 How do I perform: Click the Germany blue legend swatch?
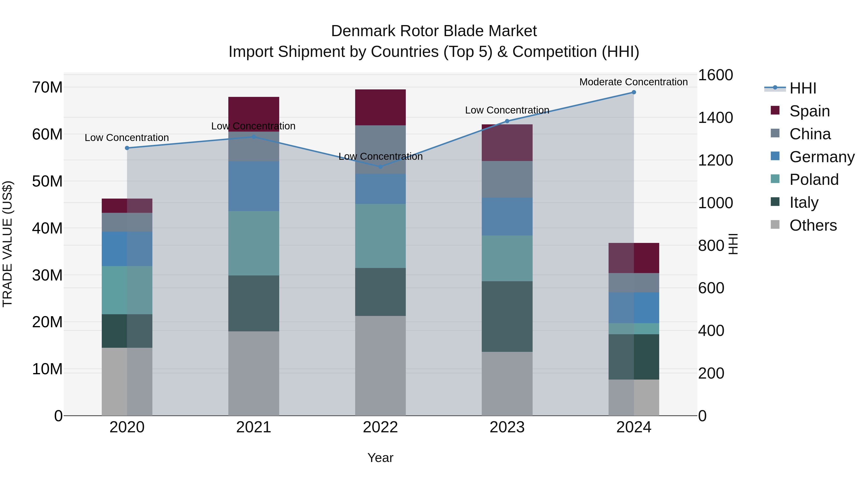click(775, 156)
